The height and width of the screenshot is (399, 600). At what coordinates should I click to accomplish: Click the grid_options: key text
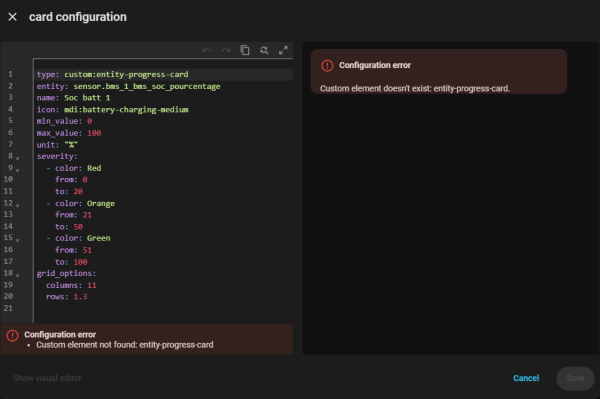66,273
